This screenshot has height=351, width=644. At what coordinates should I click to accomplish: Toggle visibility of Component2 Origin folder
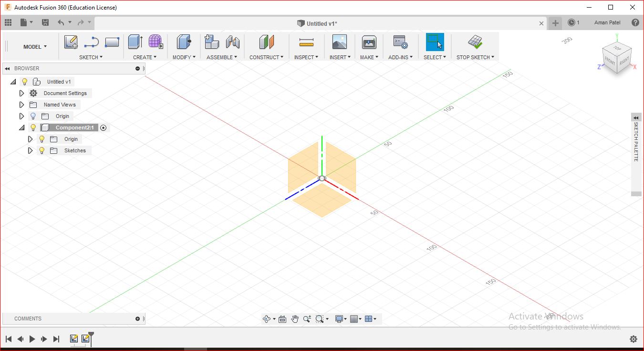point(42,139)
